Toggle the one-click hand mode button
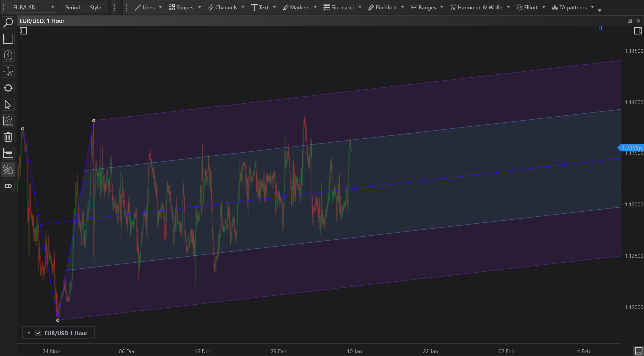 [x=8, y=170]
